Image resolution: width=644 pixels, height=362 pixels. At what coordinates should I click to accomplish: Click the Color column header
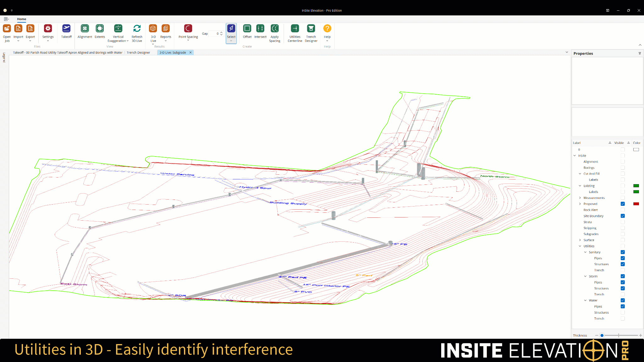coord(637,143)
